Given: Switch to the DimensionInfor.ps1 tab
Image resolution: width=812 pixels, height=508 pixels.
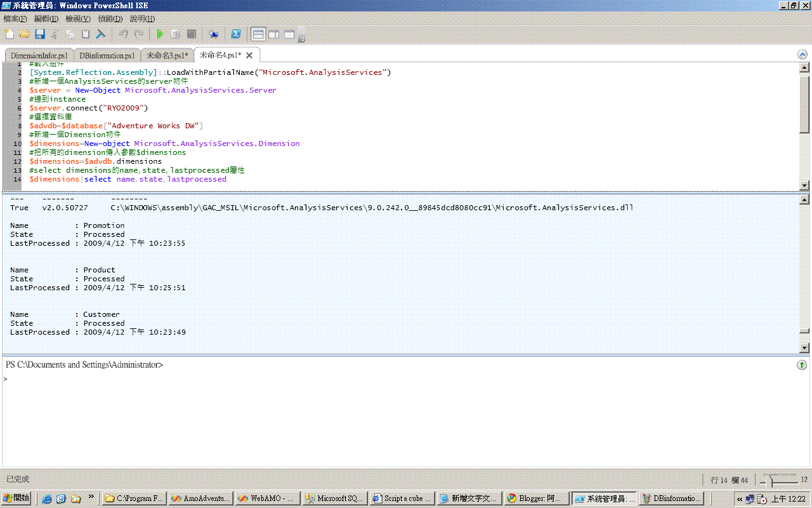Looking at the screenshot, I should coord(39,55).
